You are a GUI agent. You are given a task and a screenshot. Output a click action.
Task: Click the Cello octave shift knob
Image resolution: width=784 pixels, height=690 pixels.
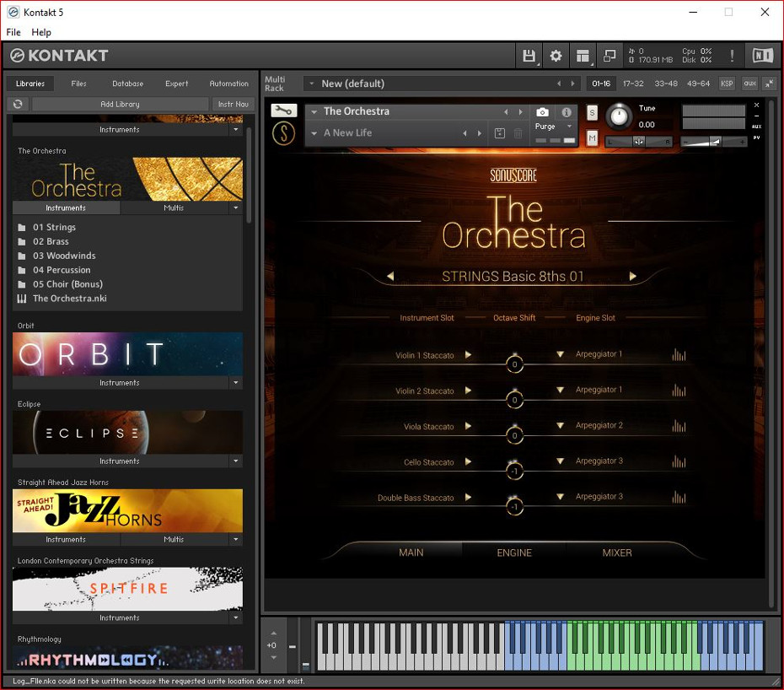click(514, 471)
